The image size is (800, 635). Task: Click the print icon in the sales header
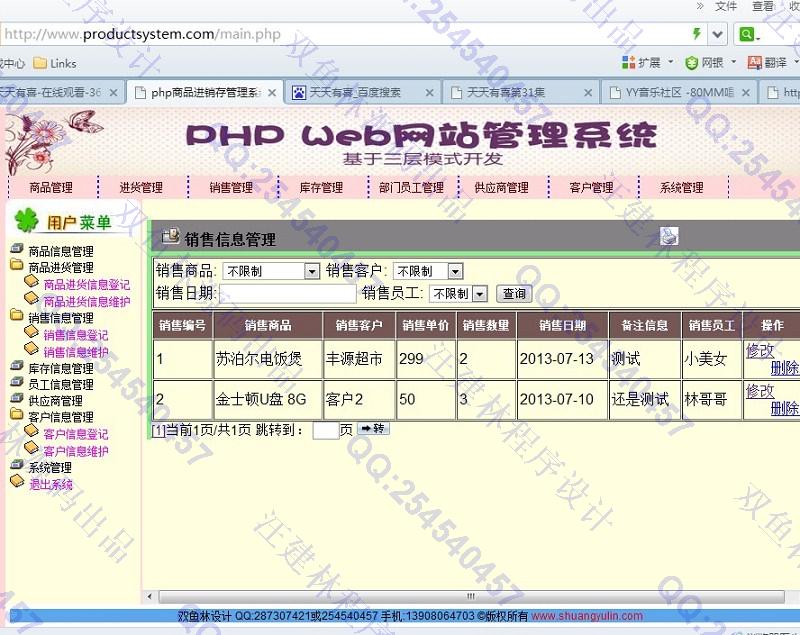[x=669, y=236]
